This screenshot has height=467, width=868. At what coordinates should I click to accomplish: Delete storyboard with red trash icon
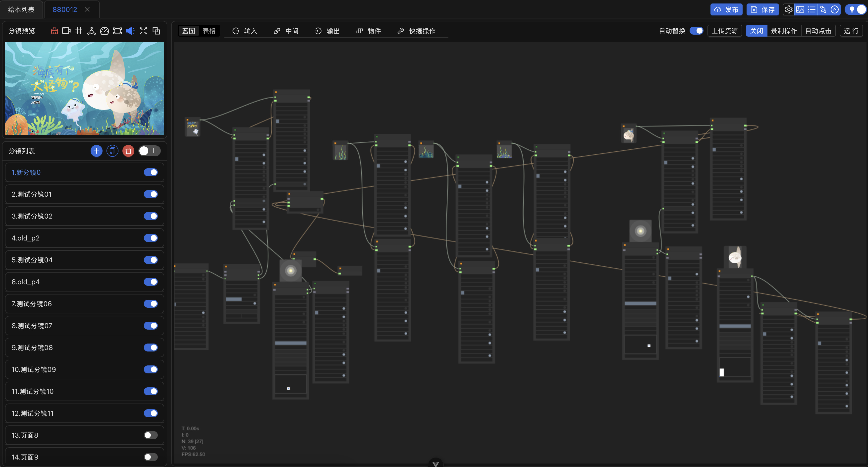point(128,151)
